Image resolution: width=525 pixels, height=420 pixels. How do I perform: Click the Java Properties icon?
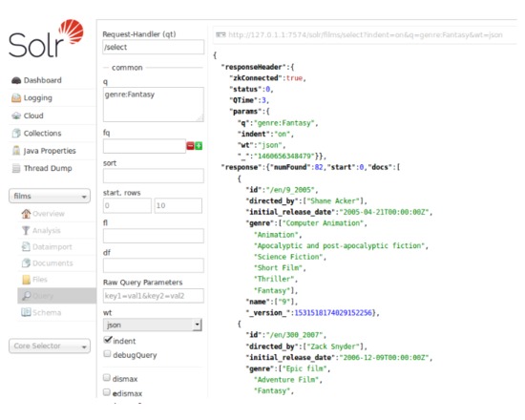click(16, 151)
